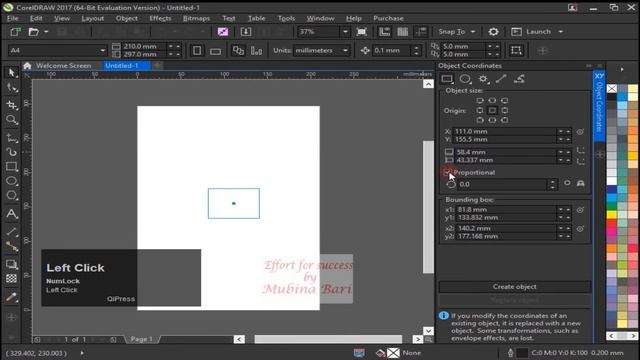Click Portrait orientation icon

point(197,51)
